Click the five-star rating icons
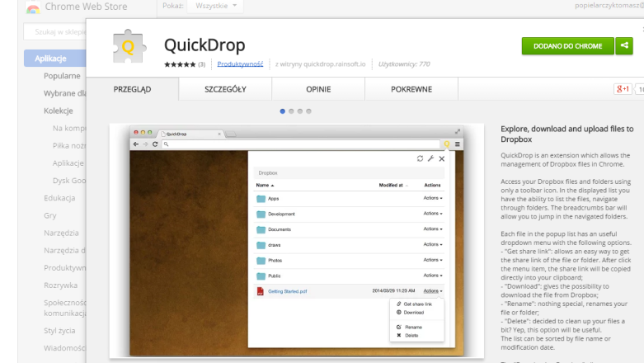644x363 pixels. coord(180,64)
